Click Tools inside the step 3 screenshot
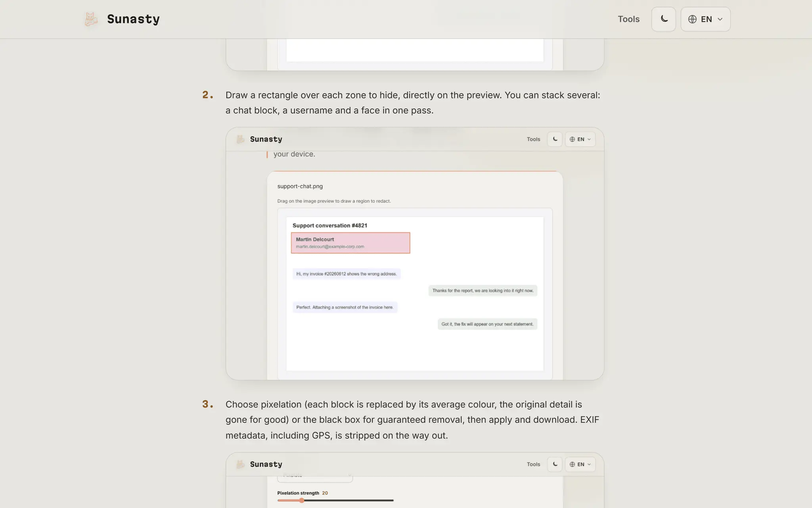Screen dimensions: 812x508 click(533, 464)
